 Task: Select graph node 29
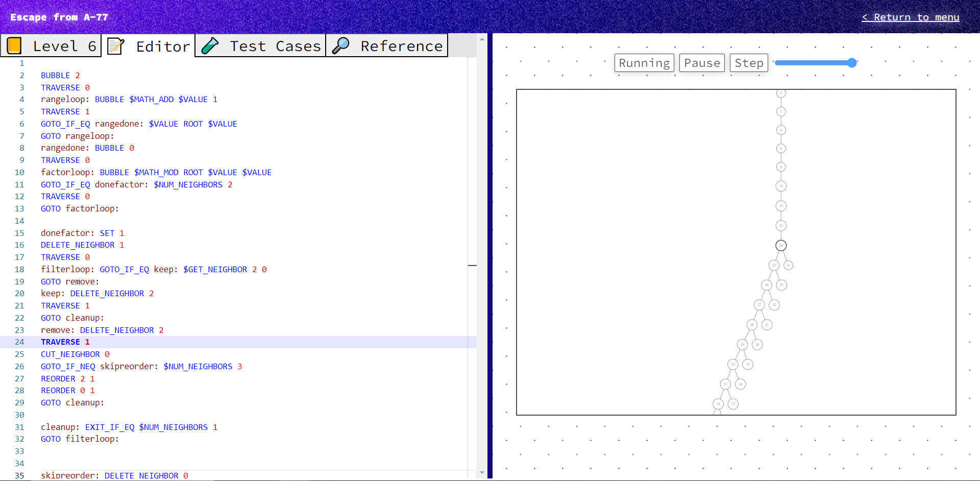[742, 345]
